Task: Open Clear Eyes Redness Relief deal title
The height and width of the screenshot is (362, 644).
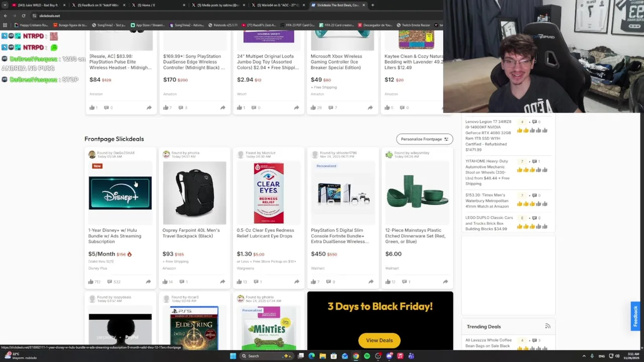Action: [265, 233]
